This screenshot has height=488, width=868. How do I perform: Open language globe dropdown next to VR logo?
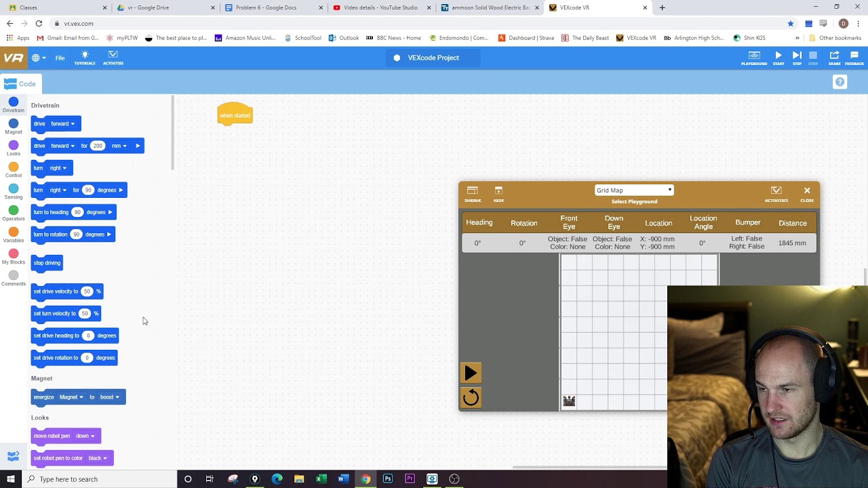(39, 58)
